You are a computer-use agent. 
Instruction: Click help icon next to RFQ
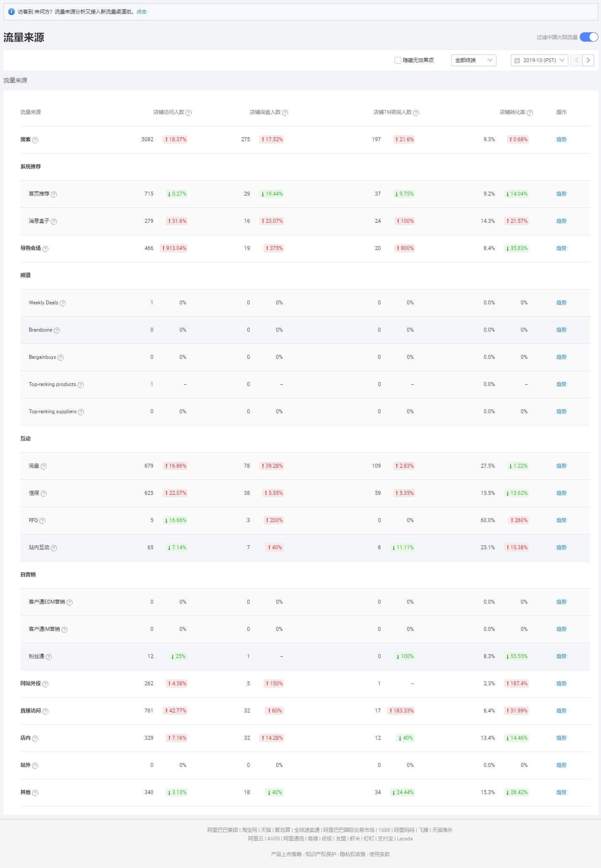point(43,521)
